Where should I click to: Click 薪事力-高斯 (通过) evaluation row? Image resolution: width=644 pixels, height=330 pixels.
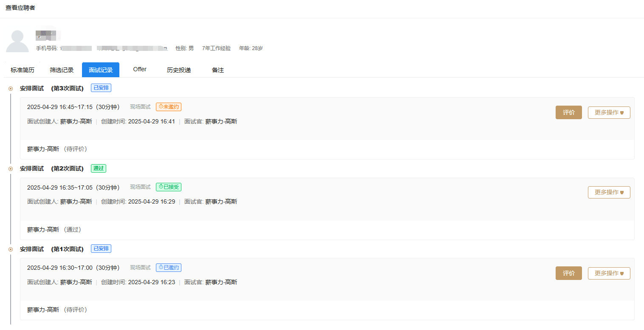327,229
